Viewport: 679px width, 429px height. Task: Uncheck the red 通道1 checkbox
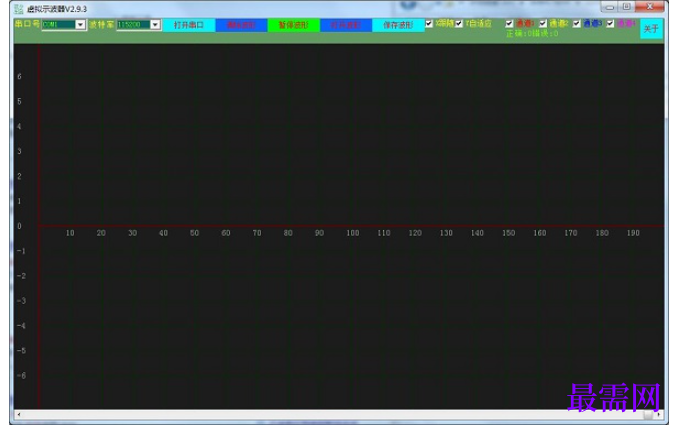click(x=509, y=24)
